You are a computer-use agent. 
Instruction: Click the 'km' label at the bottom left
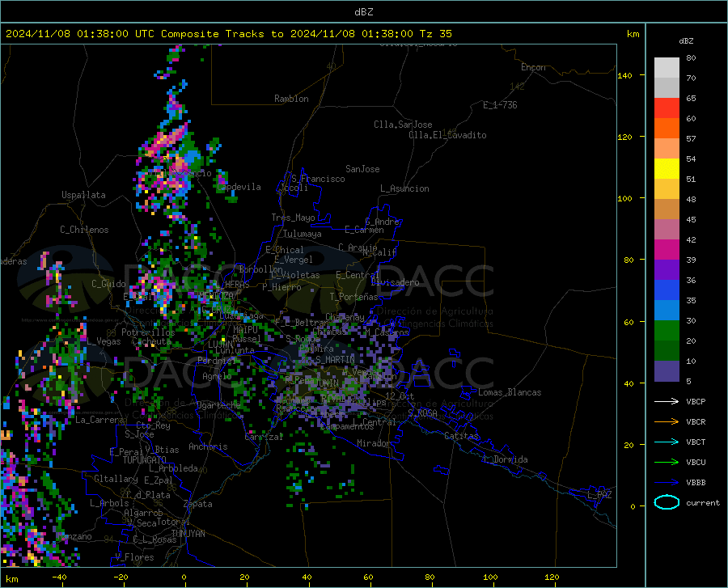[x=11, y=579]
